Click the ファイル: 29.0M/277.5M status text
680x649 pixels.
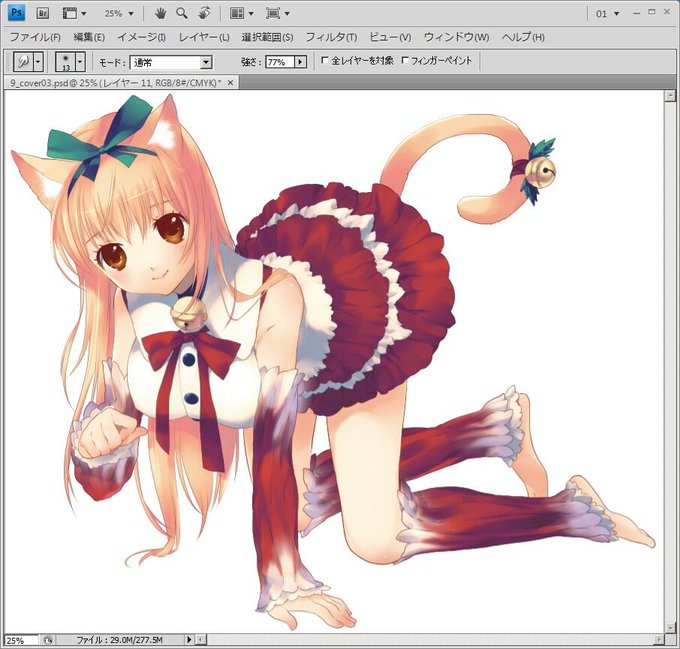pos(119,640)
